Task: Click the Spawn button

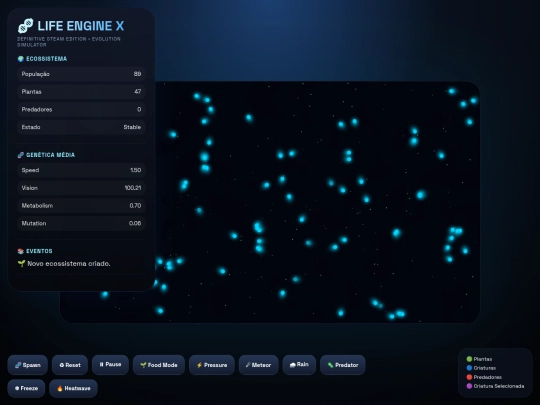Action: tap(28, 365)
